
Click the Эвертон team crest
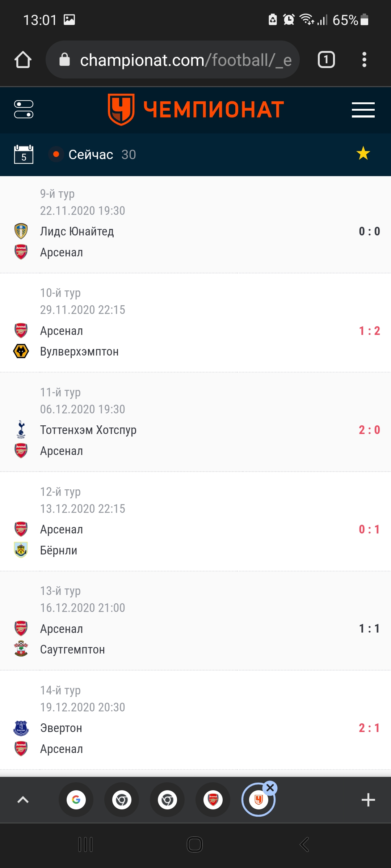pyautogui.click(x=21, y=728)
